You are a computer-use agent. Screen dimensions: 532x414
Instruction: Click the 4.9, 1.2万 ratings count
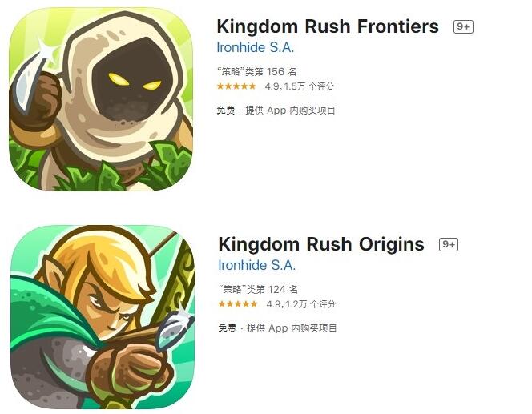pyautogui.click(x=301, y=304)
